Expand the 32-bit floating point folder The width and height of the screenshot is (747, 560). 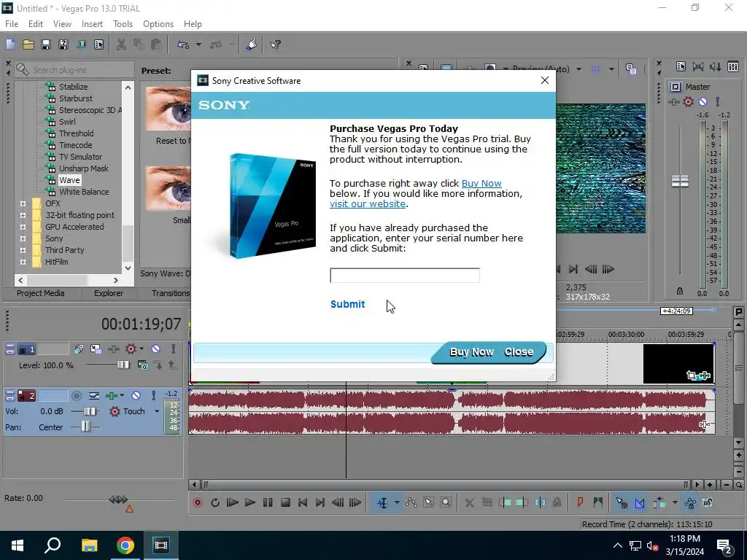point(23,215)
